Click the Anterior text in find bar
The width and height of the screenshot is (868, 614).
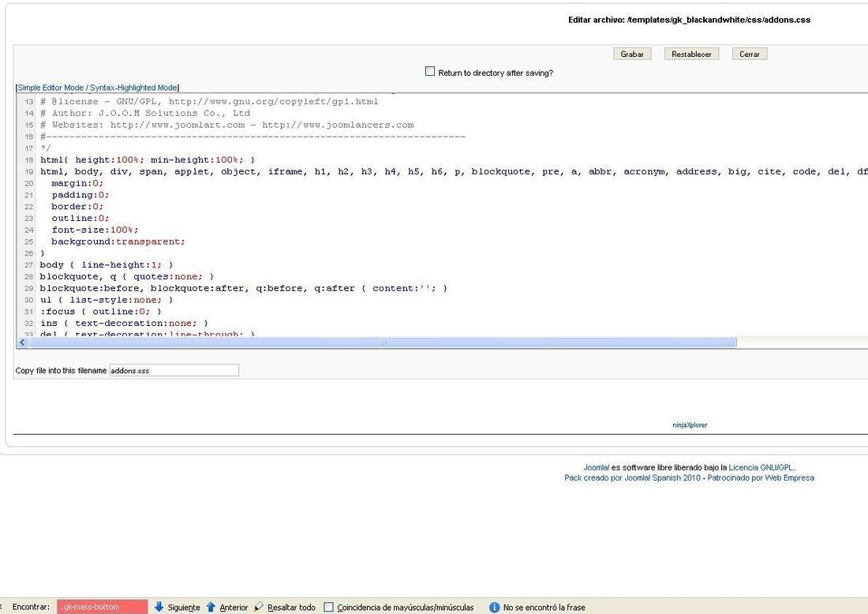tap(234, 608)
